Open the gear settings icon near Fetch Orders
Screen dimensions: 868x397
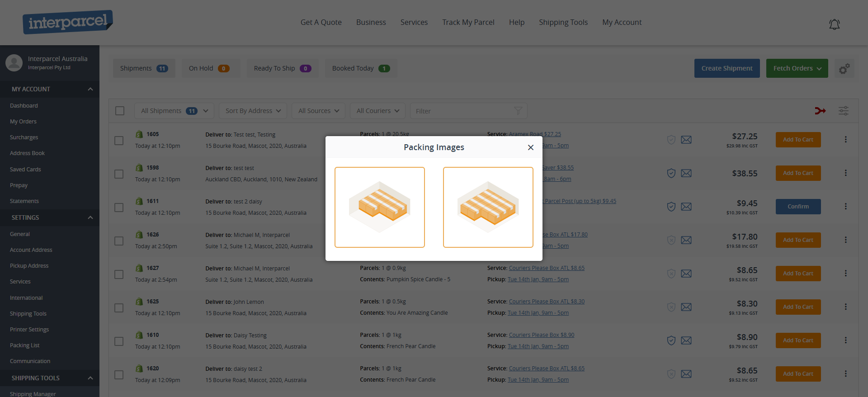(844, 69)
